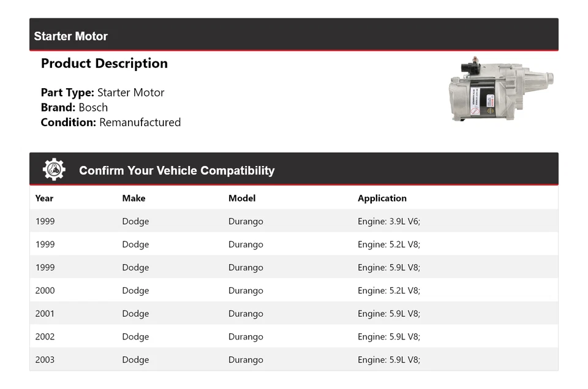
Task: Select the 1999 Durango 3.9L V6 row
Action: (293, 221)
